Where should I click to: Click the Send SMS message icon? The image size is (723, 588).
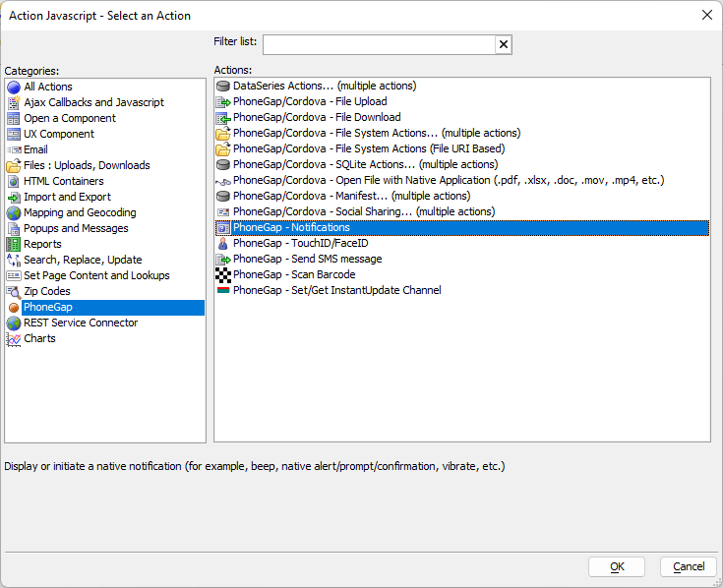click(223, 259)
